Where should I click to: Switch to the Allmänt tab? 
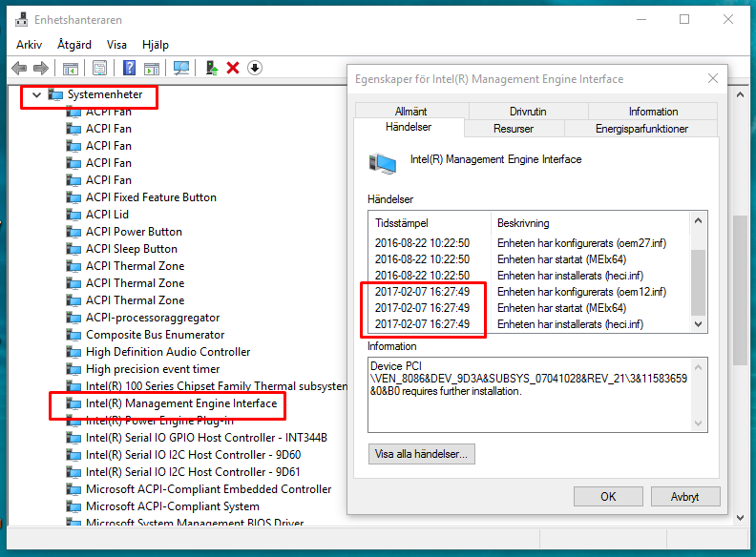point(410,112)
